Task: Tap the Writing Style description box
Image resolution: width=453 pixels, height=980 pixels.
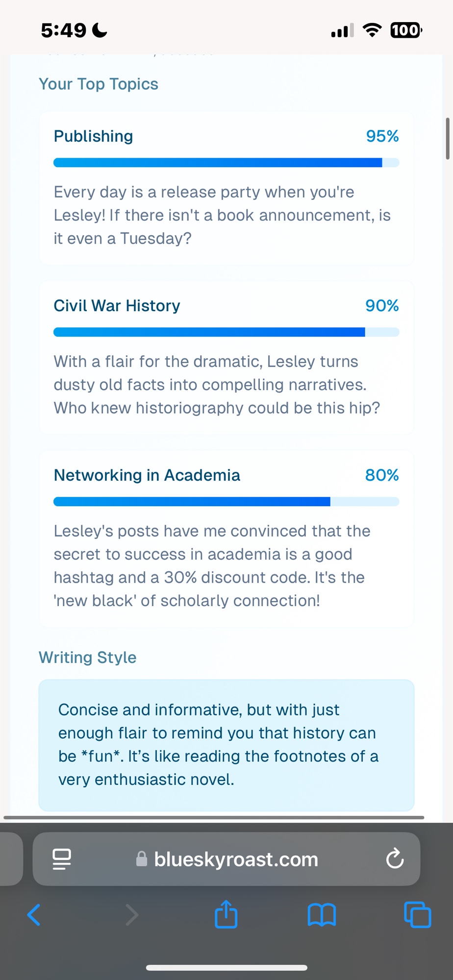Action: coord(226,745)
